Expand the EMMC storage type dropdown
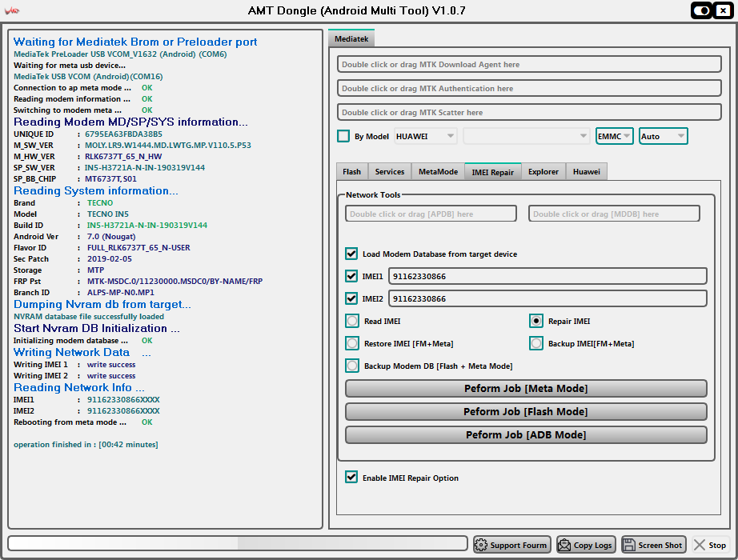The image size is (738, 560). tap(614, 136)
